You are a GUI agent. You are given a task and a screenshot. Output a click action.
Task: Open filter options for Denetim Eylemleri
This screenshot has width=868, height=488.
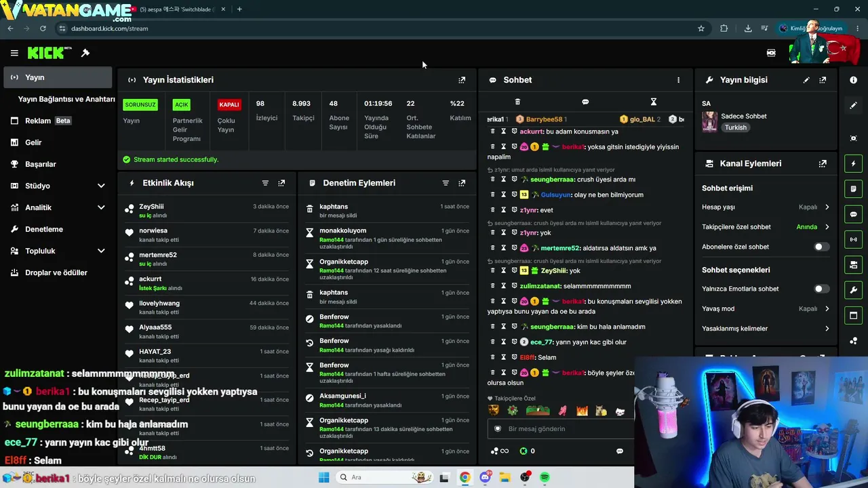pyautogui.click(x=446, y=183)
